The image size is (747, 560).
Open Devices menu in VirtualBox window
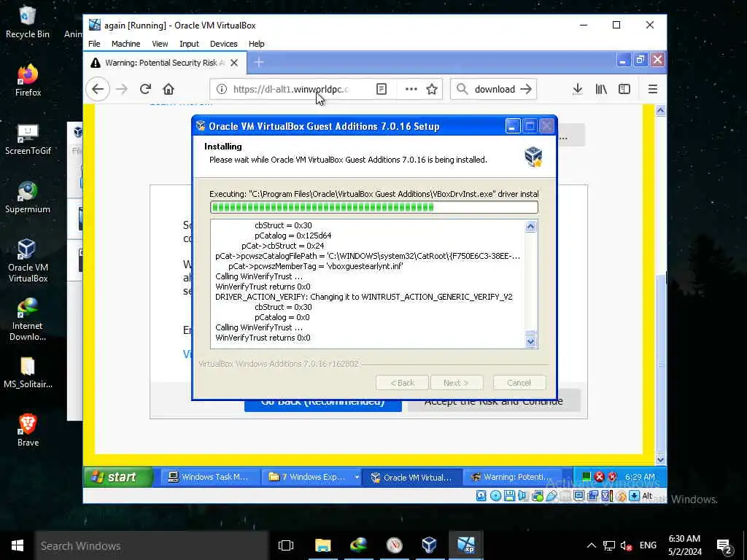[223, 44]
